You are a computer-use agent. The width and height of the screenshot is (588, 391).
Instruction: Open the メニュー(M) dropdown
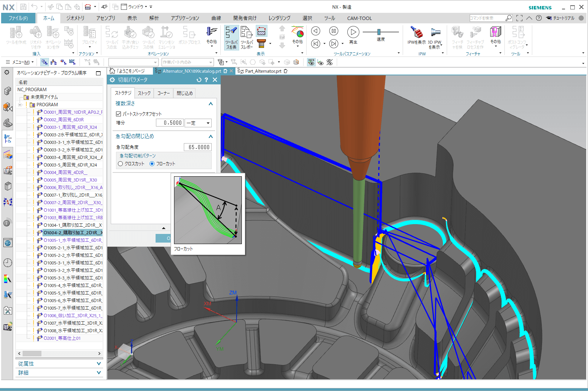20,62
